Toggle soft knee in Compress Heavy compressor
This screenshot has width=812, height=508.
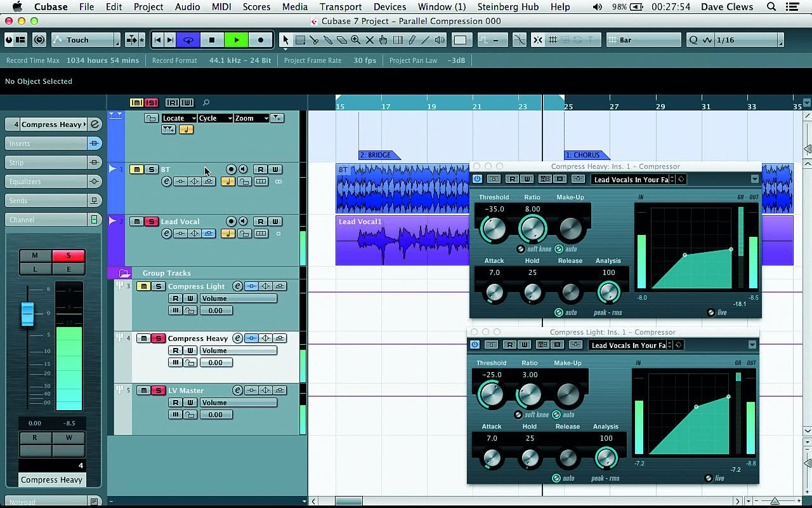tap(521, 249)
